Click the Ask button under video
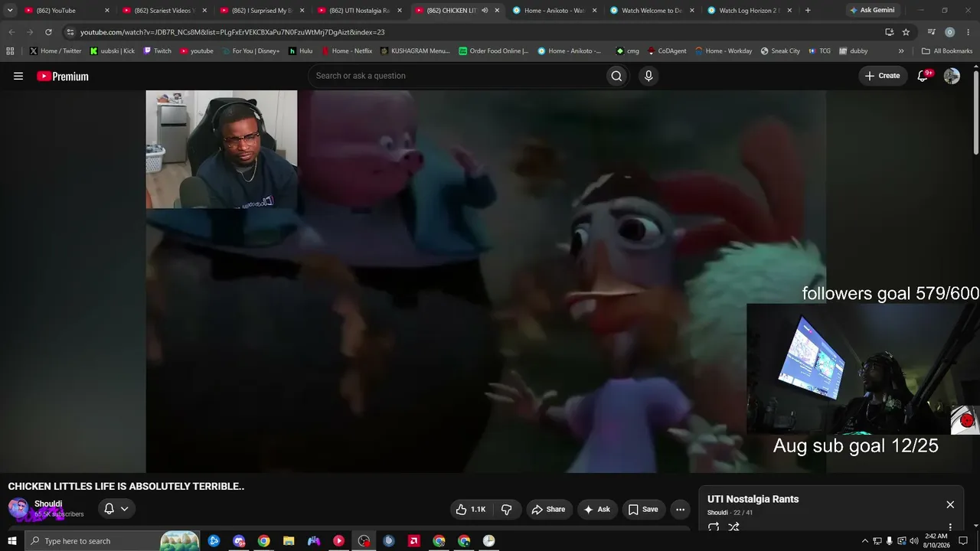 596,509
